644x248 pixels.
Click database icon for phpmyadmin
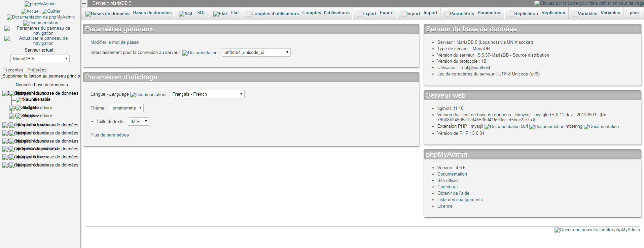point(11,157)
